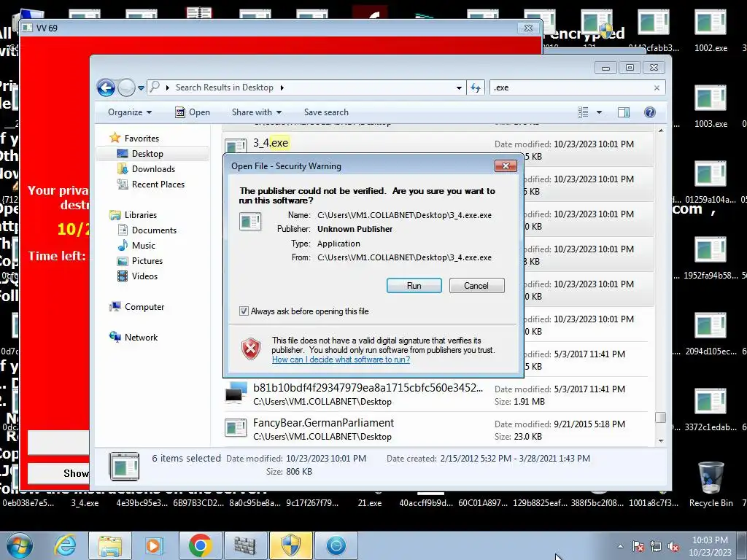Click the address bar refresh icon

click(x=476, y=87)
